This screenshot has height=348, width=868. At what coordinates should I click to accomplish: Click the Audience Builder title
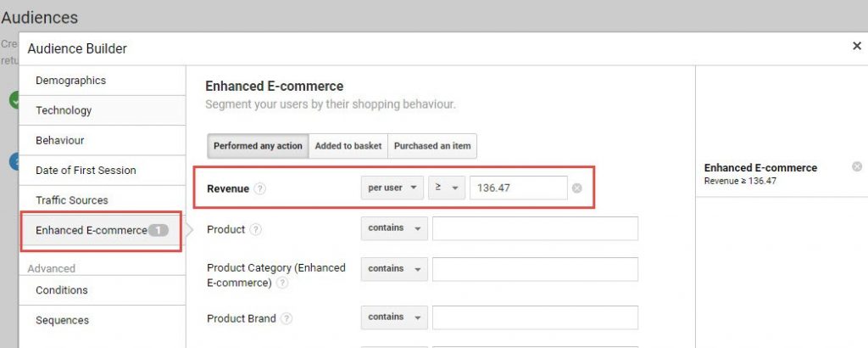point(77,48)
